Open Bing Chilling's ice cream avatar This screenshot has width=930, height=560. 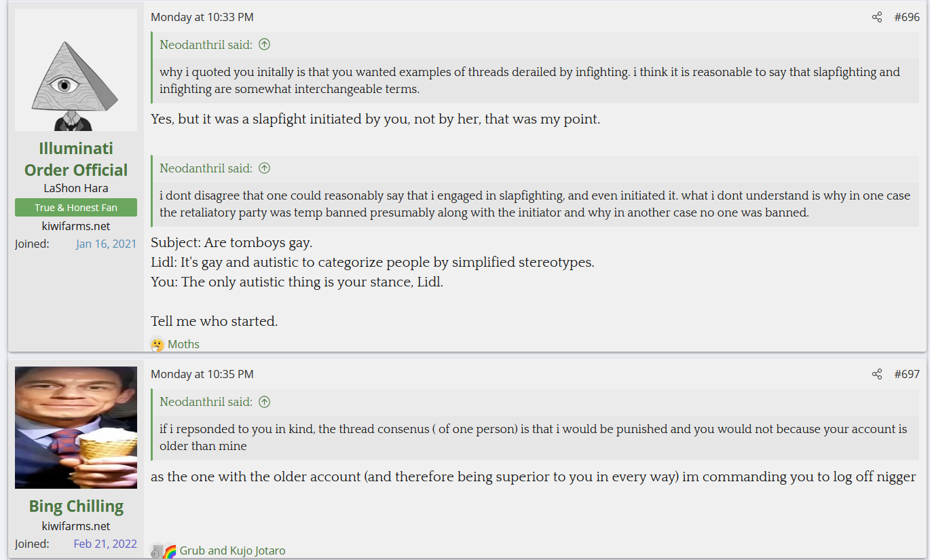coord(76,428)
